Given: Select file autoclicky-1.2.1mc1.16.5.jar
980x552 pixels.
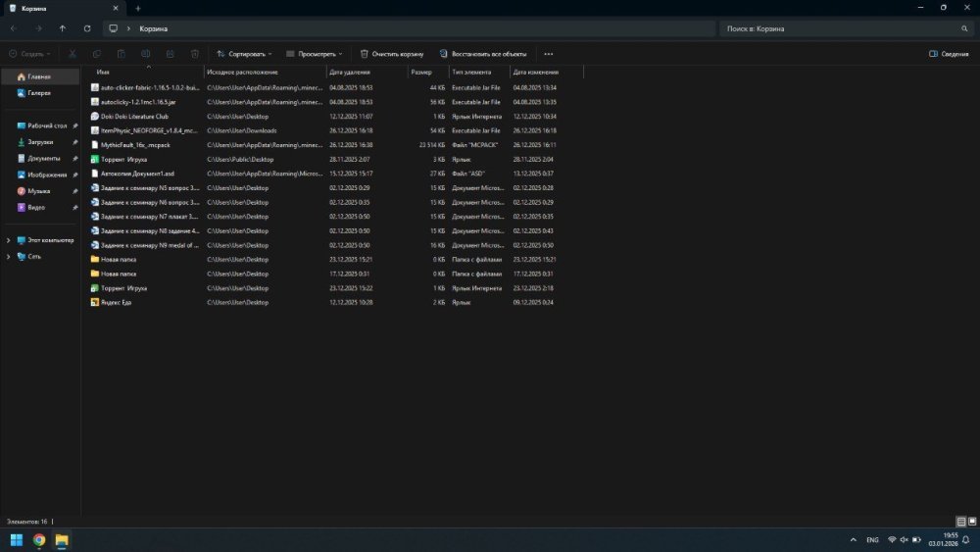Looking at the screenshot, I should [x=138, y=102].
